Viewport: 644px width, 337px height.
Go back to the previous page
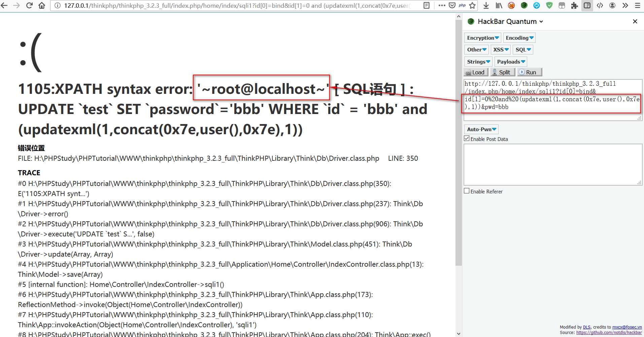[5, 5]
